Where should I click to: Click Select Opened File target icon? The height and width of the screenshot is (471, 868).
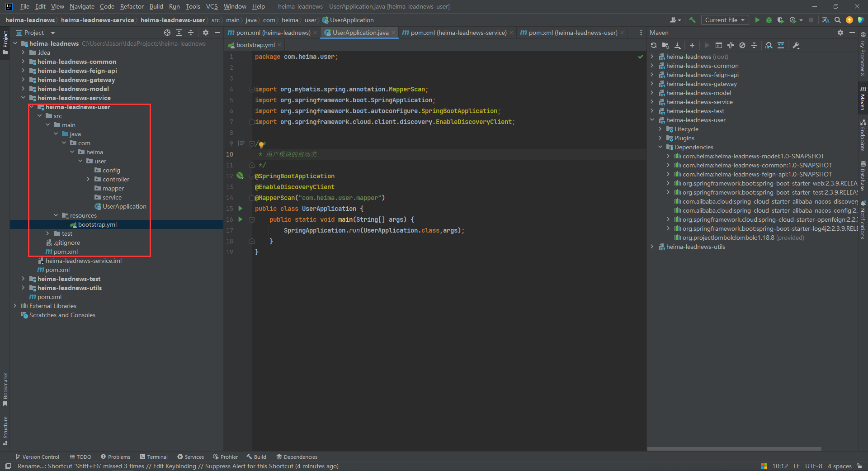coord(167,33)
